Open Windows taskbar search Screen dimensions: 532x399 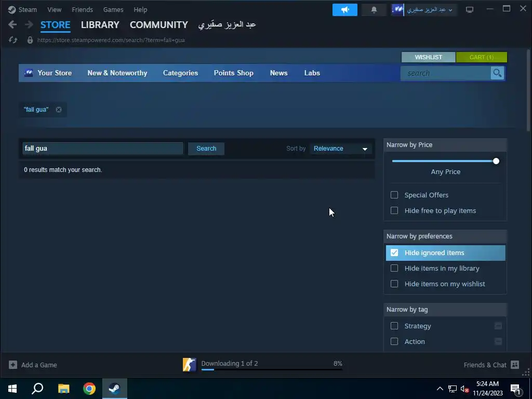click(37, 389)
